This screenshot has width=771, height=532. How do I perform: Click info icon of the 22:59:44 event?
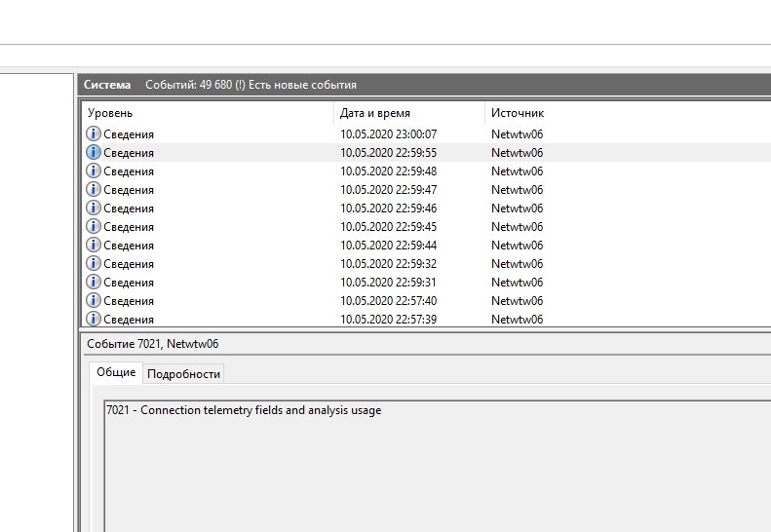[93, 245]
